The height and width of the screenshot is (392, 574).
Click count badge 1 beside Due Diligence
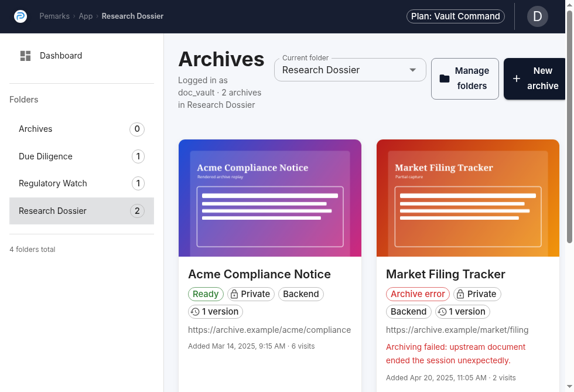tap(138, 156)
